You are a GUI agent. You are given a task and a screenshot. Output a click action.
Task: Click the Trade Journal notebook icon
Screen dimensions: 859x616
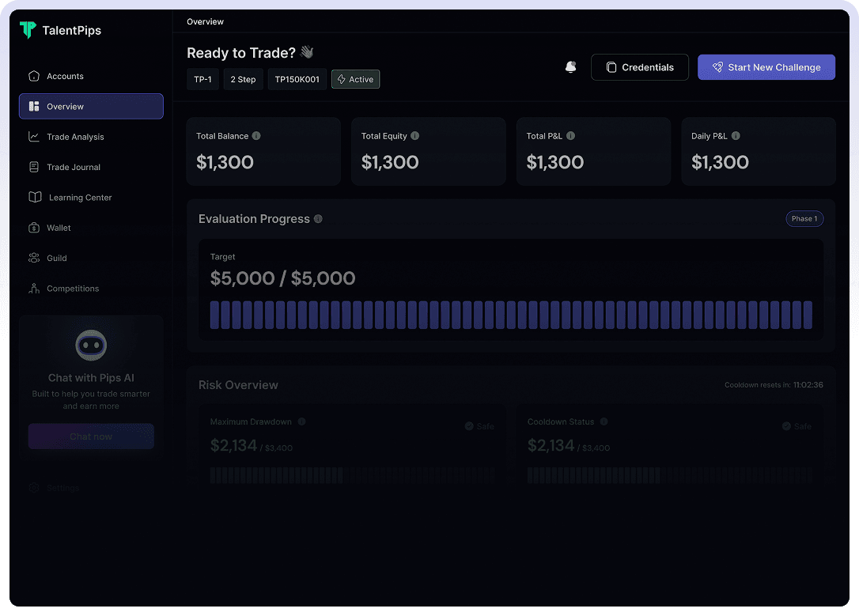click(34, 167)
